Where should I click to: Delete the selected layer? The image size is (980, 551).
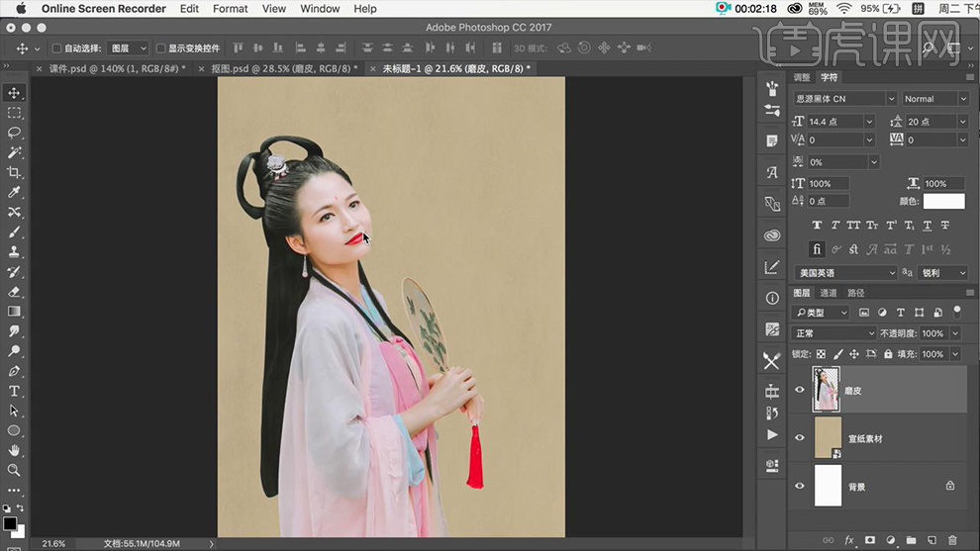click(952, 540)
